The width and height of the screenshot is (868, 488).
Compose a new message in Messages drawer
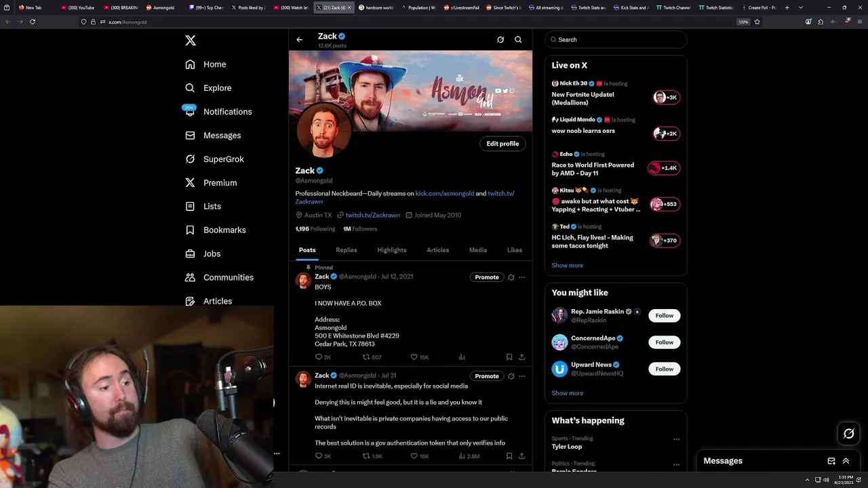(831, 461)
